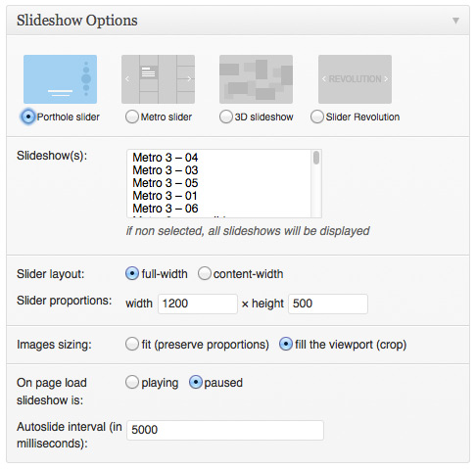Set slideshow to playing on page load
476x469 pixels.
click(x=132, y=382)
